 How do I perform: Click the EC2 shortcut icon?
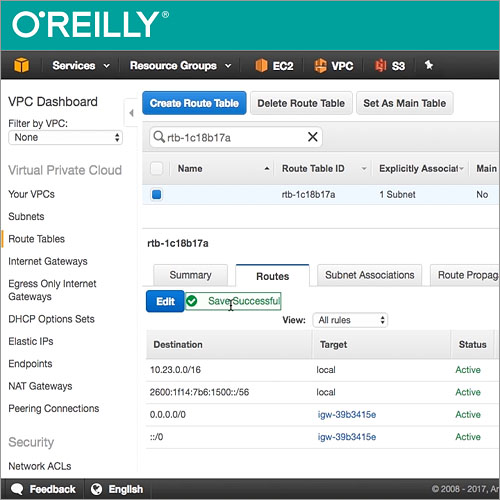coord(261,65)
